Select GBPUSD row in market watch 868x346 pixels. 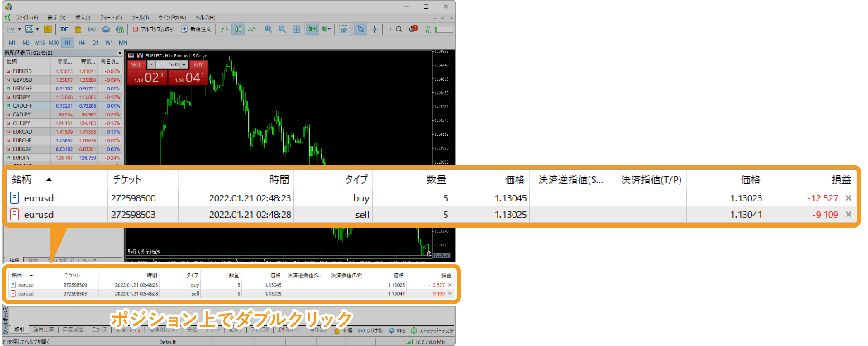click(63, 80)
